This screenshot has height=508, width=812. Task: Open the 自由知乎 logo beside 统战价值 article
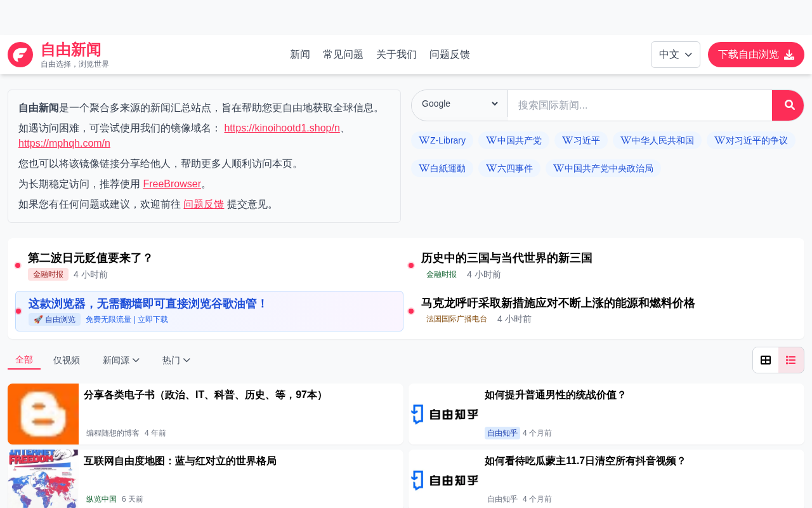[x=444, y=414]
